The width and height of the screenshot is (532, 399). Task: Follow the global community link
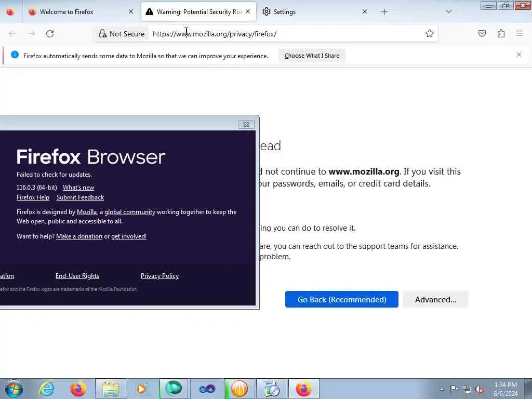click(x=129, y=212)
